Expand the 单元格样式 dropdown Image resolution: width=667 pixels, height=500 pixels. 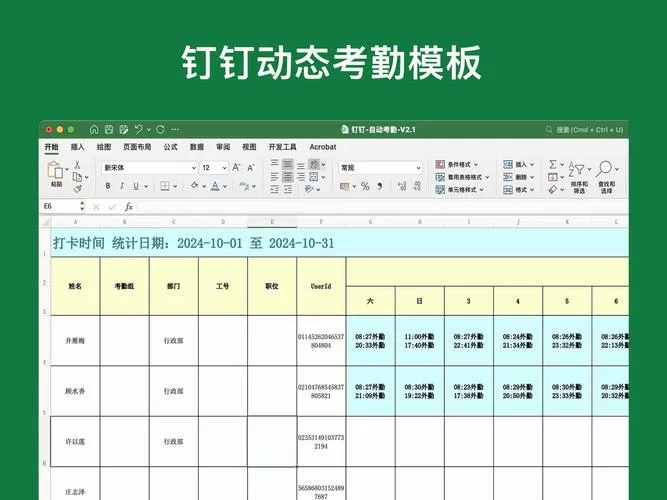460,189
